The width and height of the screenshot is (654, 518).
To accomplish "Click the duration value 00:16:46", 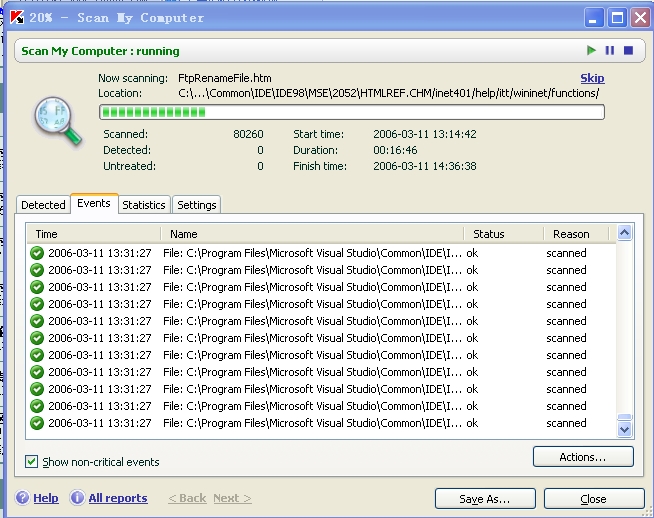I will click(395, 150).
